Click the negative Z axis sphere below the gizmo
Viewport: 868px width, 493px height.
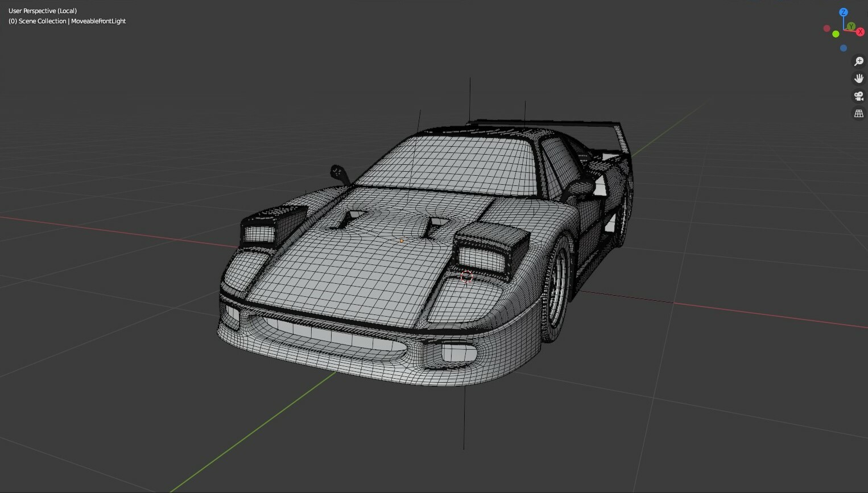click(844, 48)
